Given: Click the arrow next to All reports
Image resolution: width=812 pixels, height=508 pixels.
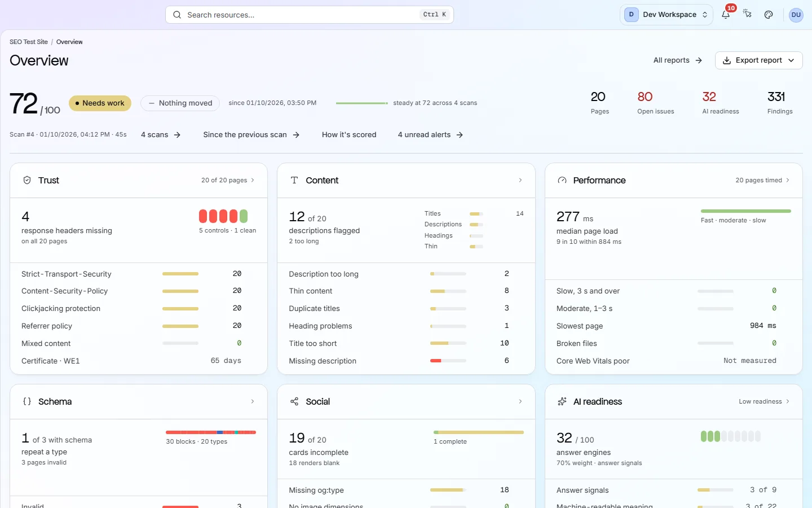Looking at the screenshot, I should pyautogui.click(x=699, y=60).
